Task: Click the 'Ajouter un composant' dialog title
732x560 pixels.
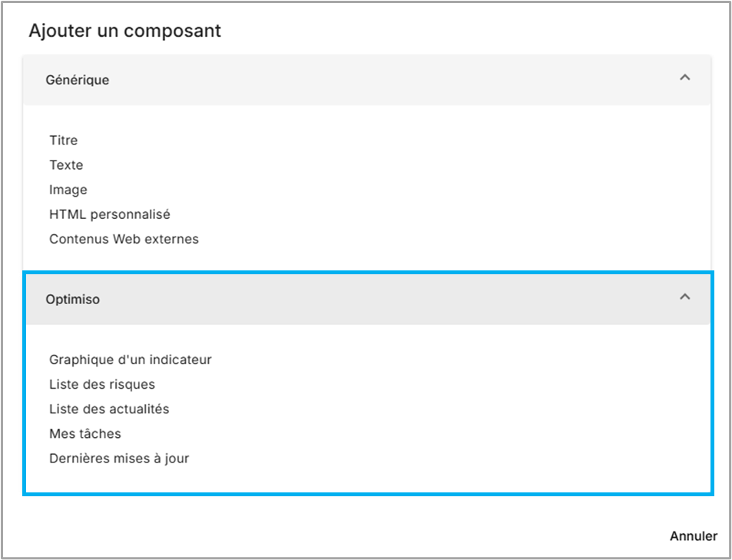Action: 124,31
